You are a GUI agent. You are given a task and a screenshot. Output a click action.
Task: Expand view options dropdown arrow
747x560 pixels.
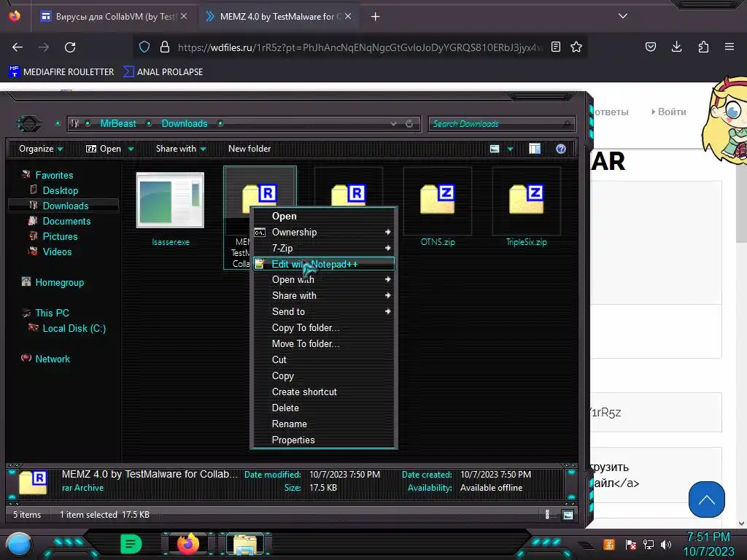pos(510,149)
